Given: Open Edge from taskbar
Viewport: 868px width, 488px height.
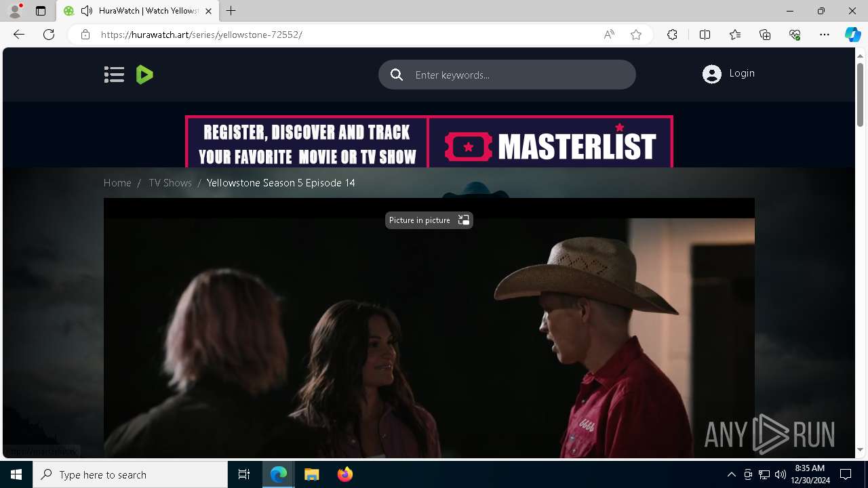Looking at the screenshot, I should [279, 474].
